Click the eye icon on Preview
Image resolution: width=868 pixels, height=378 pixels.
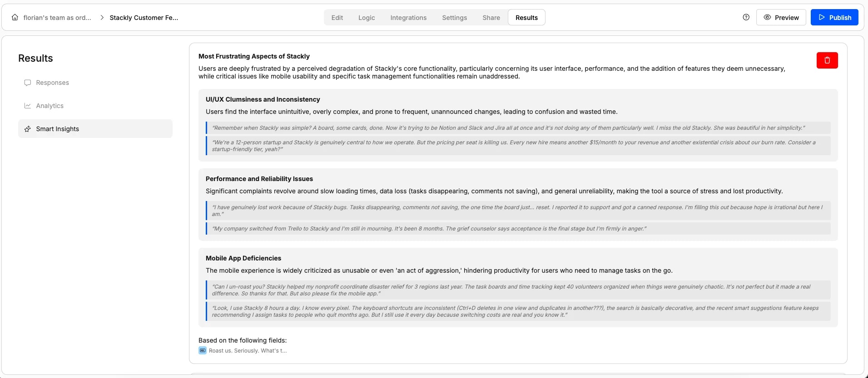(x=767, y=17)
